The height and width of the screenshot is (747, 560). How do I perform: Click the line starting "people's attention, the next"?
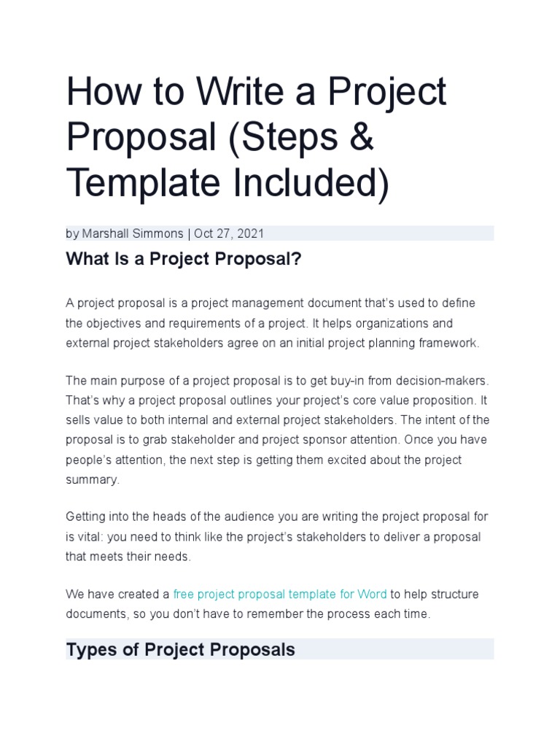click(263, 460)
